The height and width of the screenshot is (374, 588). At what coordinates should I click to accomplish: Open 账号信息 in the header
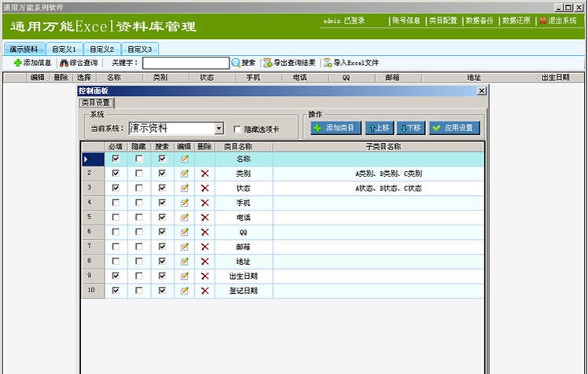(x=406, y=20)
